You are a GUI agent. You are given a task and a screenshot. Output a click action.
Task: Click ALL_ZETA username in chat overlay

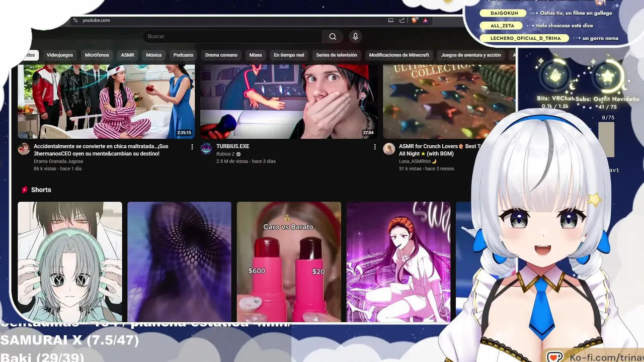(503, 26)
